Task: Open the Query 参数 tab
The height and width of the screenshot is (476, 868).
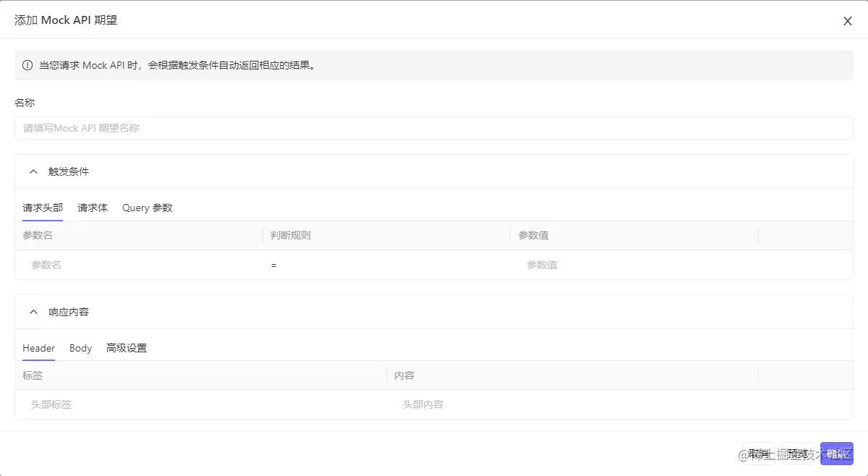Action: (148, 208)
